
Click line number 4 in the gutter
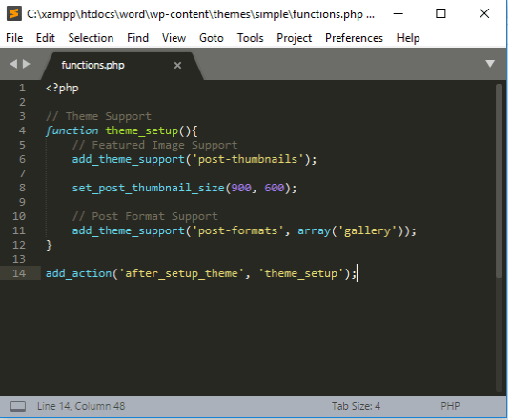[x=22, y=130]
